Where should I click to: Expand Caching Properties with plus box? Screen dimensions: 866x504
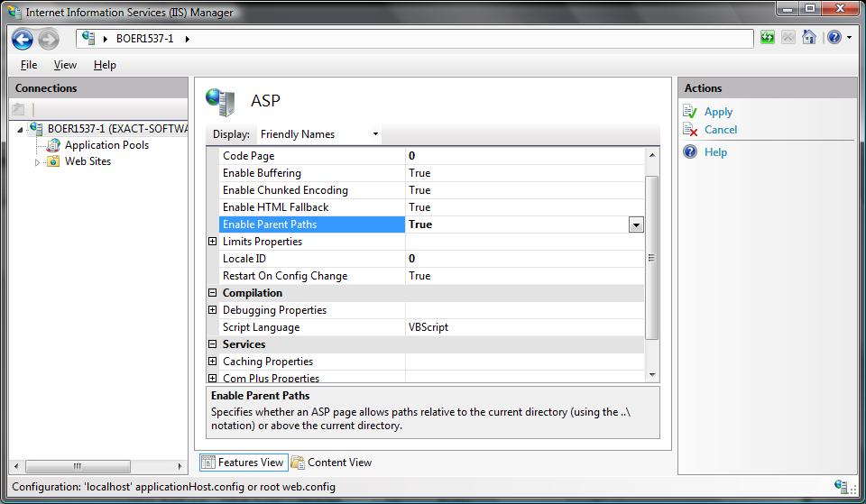[x=212, y=361]
